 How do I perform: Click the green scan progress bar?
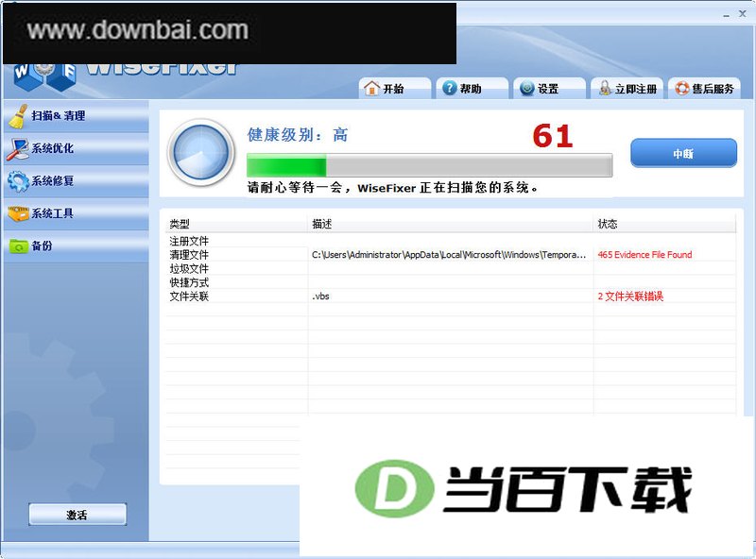430,165
